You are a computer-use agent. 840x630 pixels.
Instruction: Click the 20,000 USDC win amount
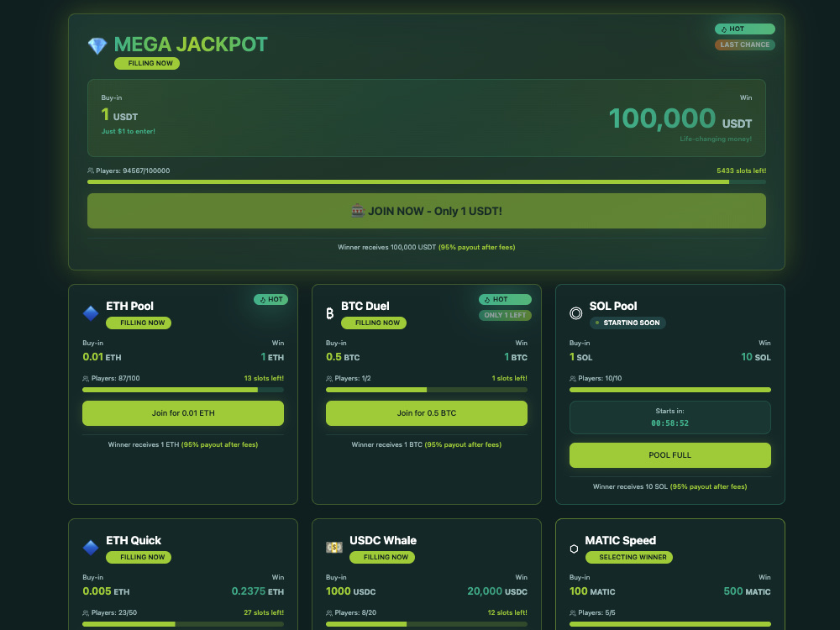[x=497, y=591]
